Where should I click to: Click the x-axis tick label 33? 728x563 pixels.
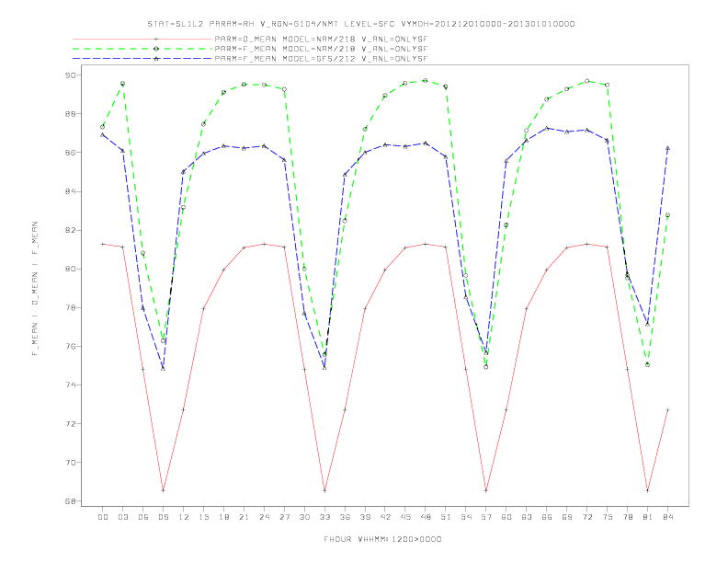click(324, 517)
